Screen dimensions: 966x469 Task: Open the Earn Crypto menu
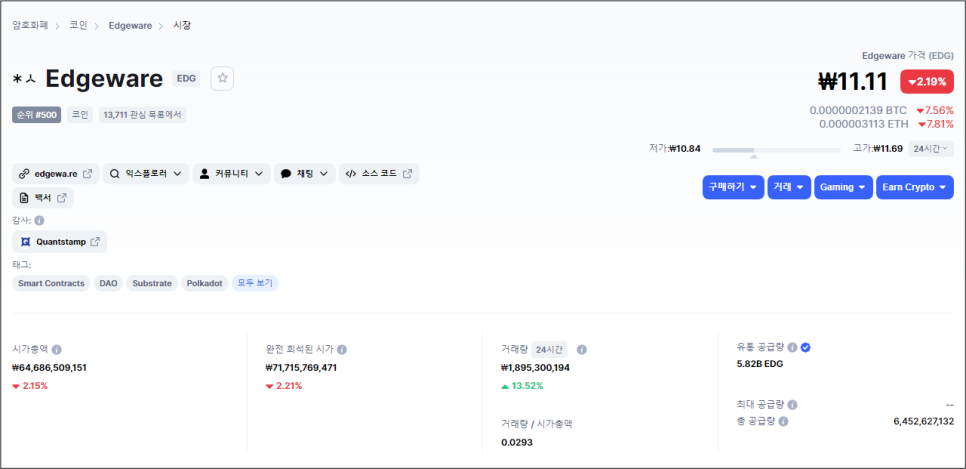pos(915,187)
